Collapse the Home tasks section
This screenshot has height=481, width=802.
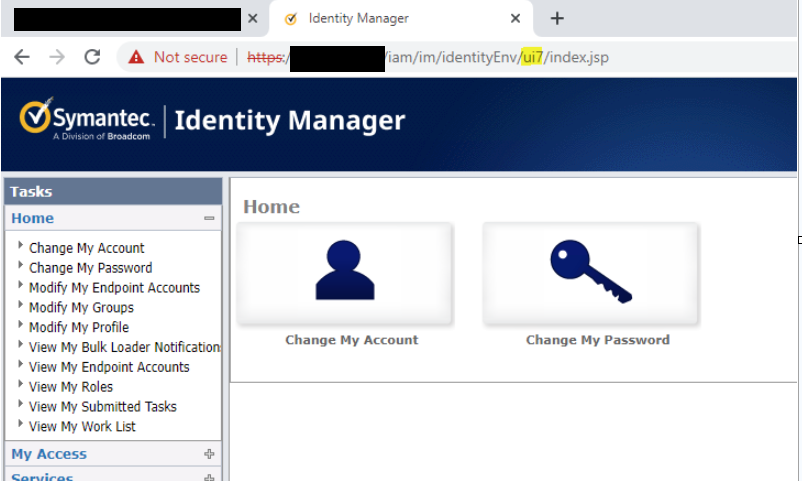coord(209,218)
